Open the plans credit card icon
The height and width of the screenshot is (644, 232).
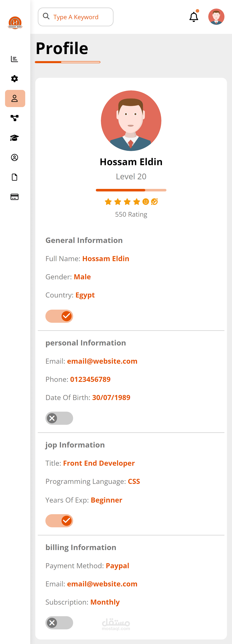point(14,197)
